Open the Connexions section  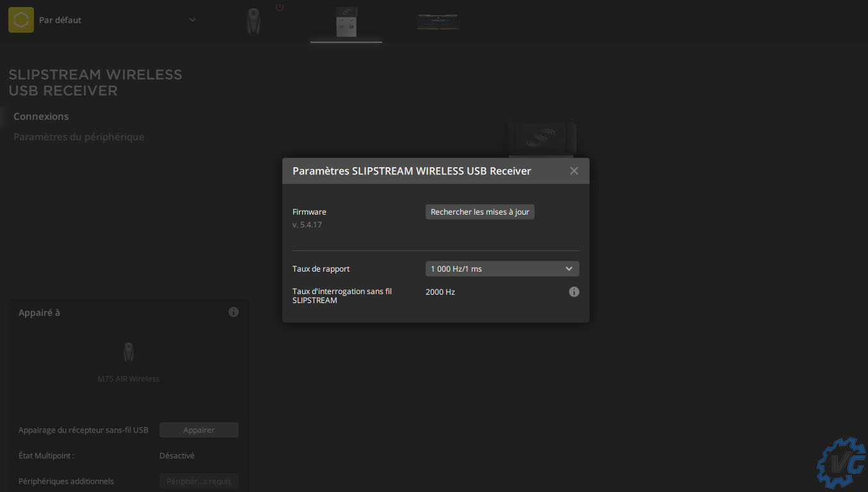point(41,117)
